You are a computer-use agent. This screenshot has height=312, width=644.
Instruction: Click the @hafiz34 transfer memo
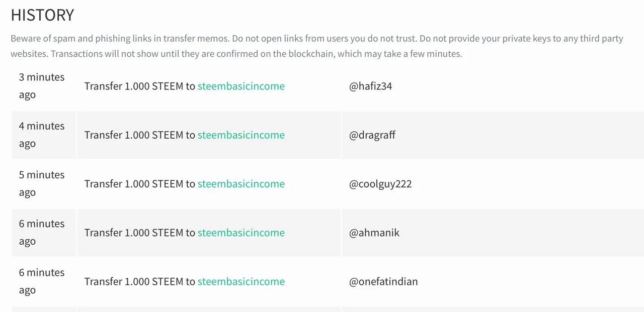(370, 86)
